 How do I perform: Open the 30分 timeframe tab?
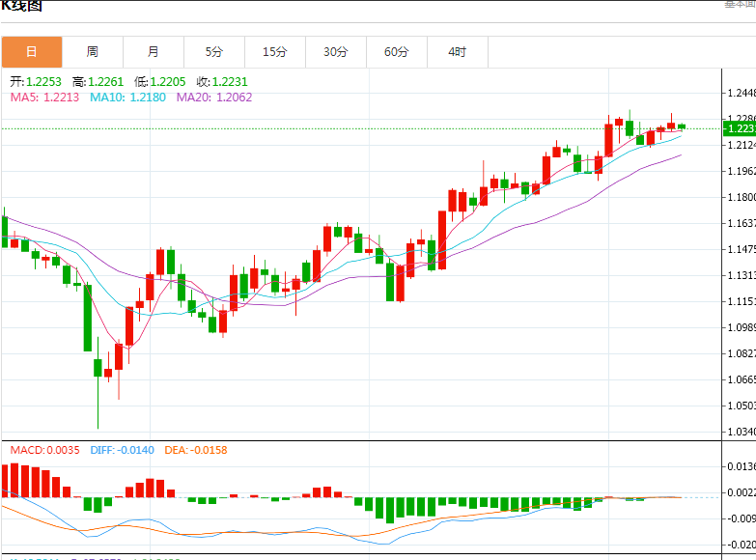click(x=336, y=52)
